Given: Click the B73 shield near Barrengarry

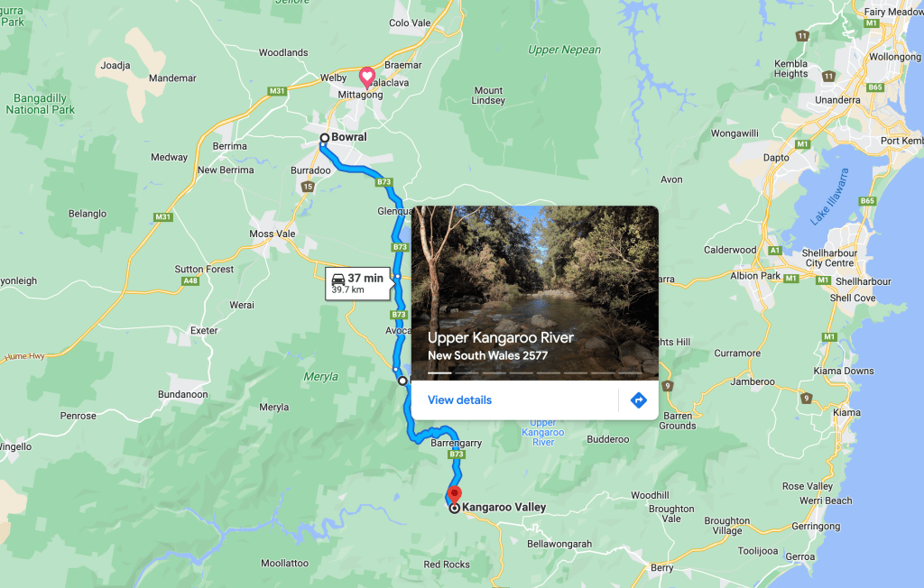Looking at the screenshot, I should (x=456, y=455).
